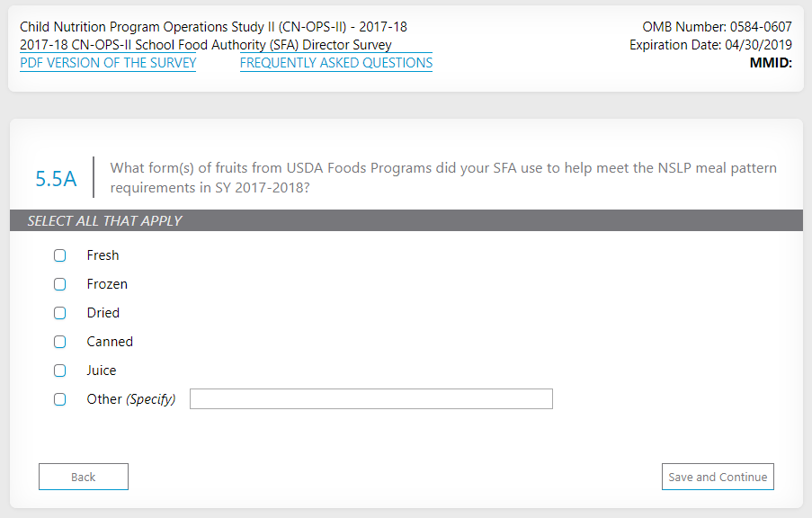Click the MMID label
This screenshot has height=518, width=812.
[770, 63]
